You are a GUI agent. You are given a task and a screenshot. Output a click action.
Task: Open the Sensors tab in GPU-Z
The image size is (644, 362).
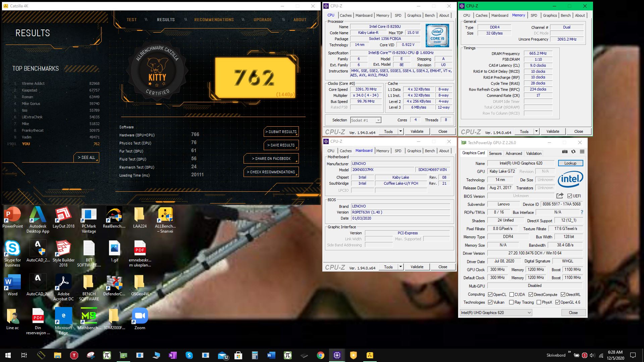[x=495, y=154]
